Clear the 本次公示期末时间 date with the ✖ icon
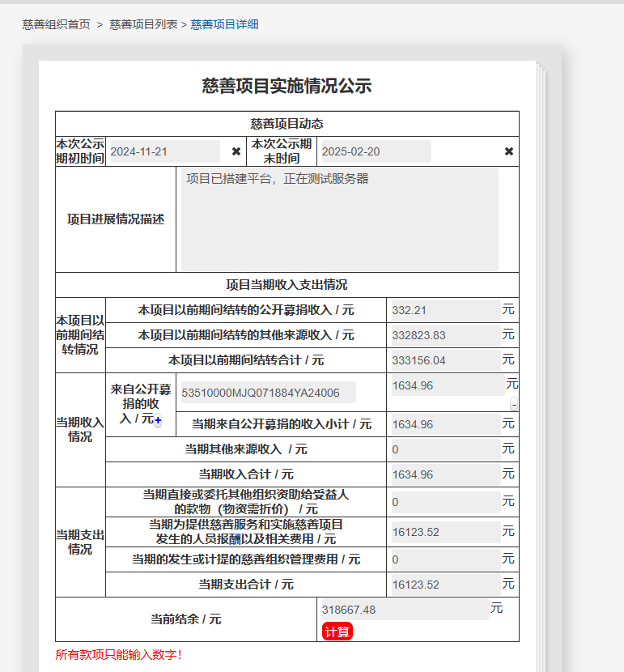Screen dimensions: 624x672 click(x=509, y=151)
